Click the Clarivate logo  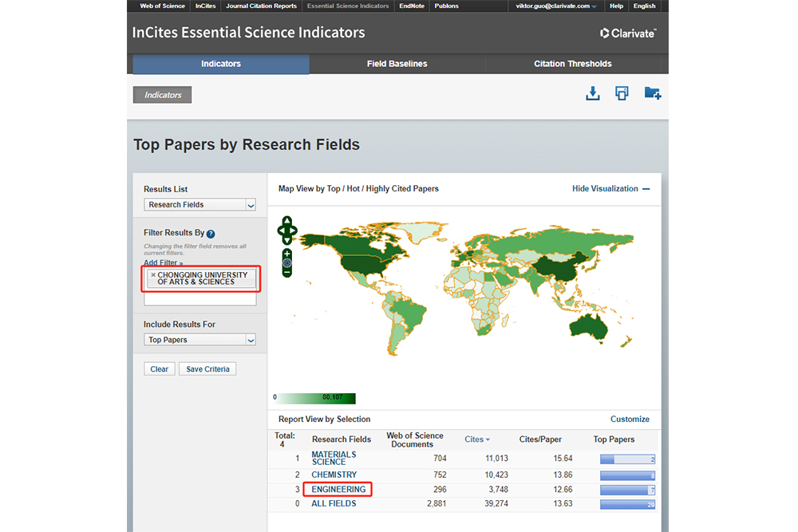pos(628,33)
